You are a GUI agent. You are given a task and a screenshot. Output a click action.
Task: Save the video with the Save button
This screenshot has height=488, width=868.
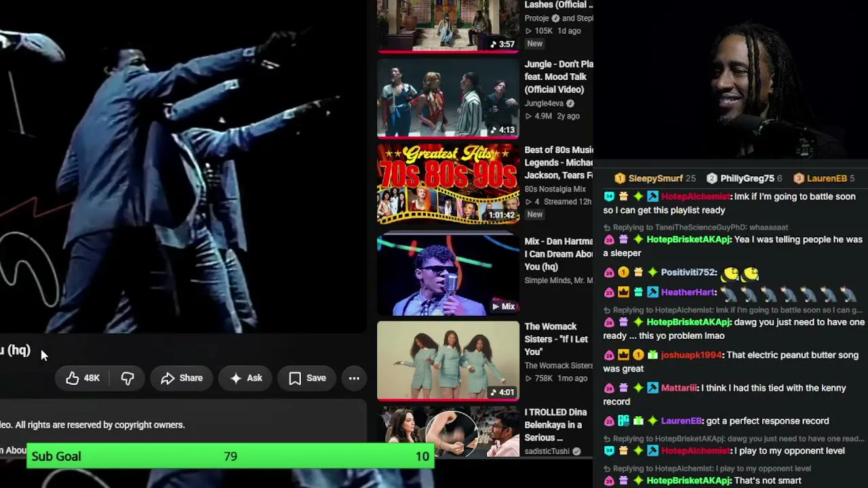point(307,378)
